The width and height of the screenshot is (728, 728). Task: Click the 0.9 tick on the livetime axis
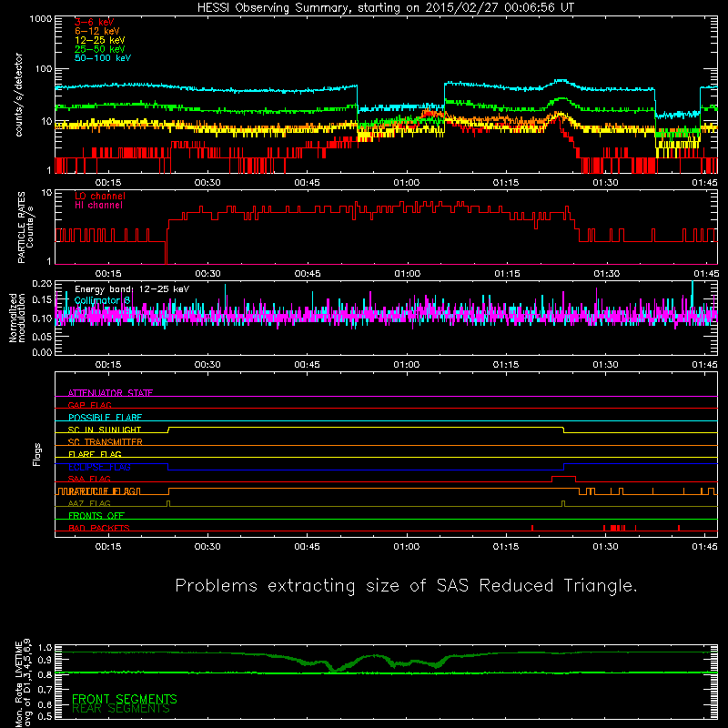coord(45,661)
